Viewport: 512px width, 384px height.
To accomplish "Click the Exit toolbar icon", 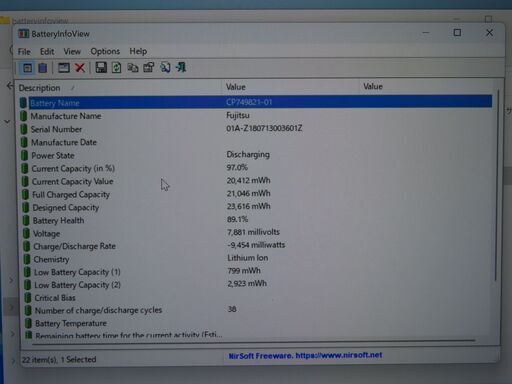I will (x=181, y=67).
